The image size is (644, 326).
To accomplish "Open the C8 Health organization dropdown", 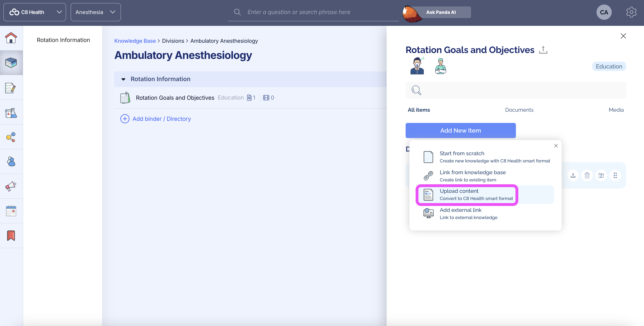I will point(35,12).
